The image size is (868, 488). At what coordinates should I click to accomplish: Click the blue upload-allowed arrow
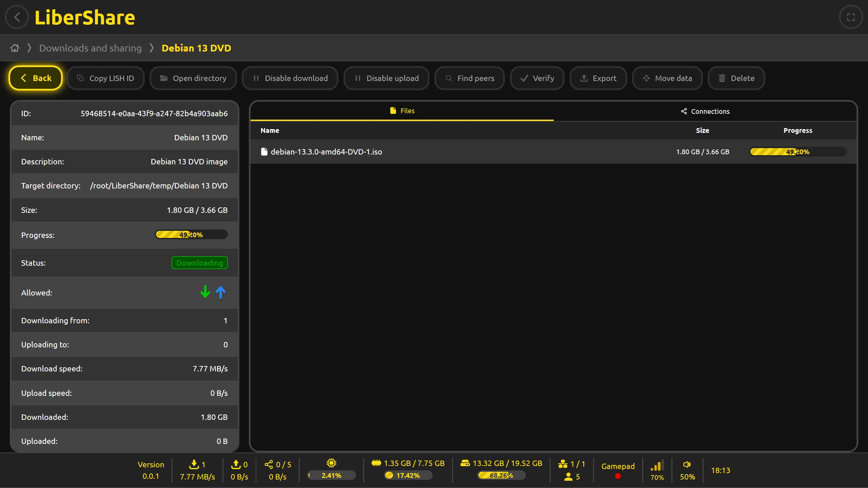click(x=220, y=292)
